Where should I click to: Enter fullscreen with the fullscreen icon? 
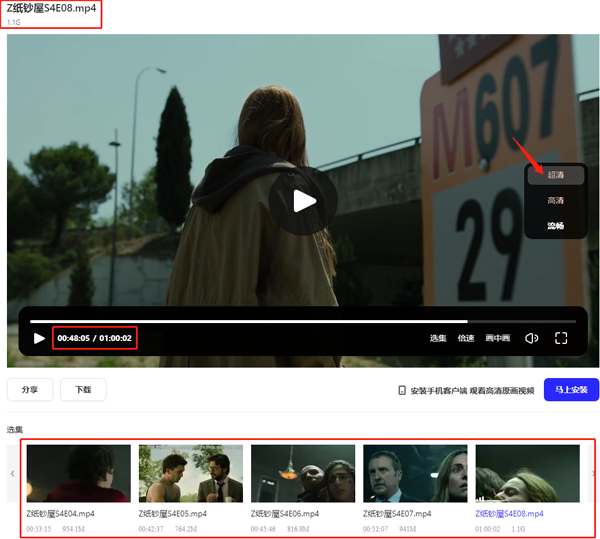(561, 338)
